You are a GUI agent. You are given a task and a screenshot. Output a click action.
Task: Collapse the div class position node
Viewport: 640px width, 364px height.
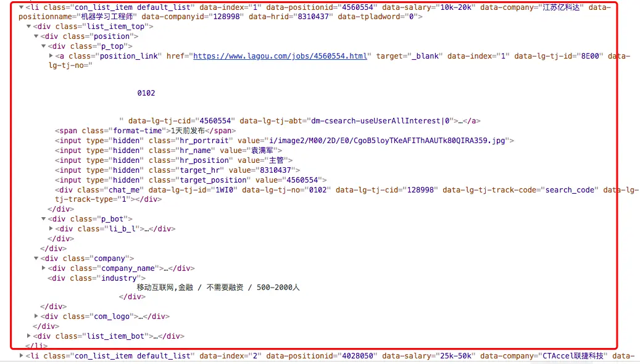pyautogui.click(x=36, y=36)
